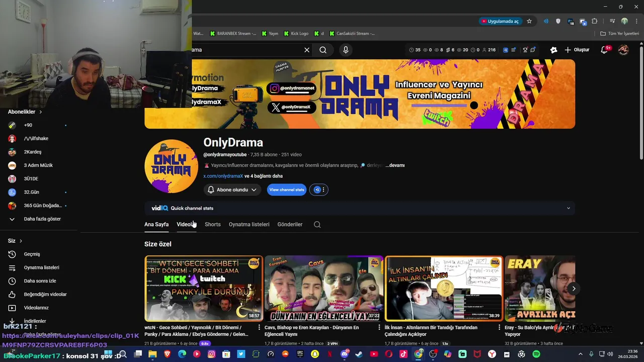Image resolution: width=644 pixels, height=362 pixels.
Task: Open Daha sonra izle in the sidebar
Action: point(39,281)
